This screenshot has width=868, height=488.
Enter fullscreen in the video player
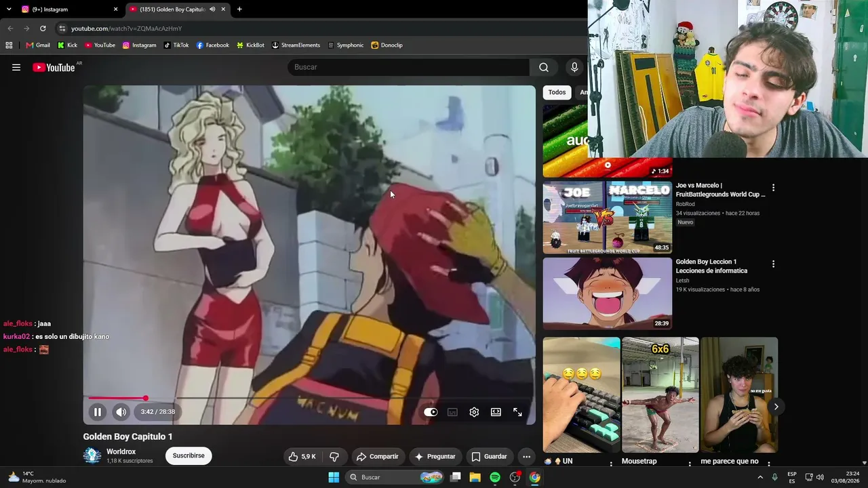click(x=517, y=411)
